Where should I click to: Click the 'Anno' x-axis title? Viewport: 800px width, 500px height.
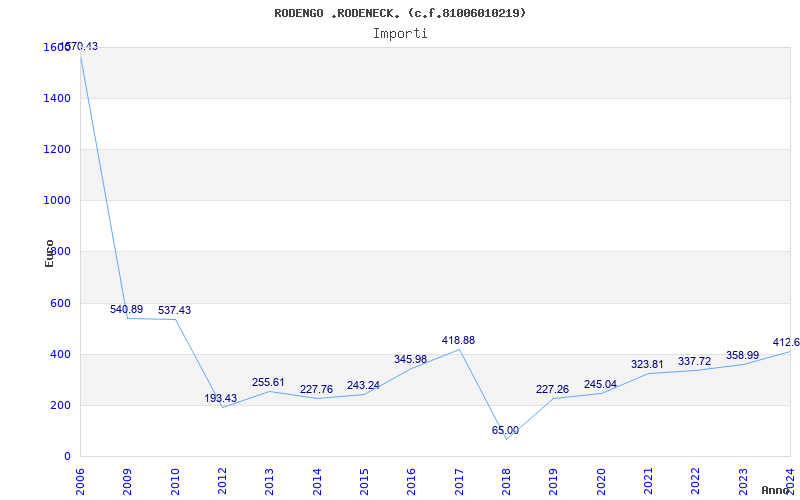(776, 490)
